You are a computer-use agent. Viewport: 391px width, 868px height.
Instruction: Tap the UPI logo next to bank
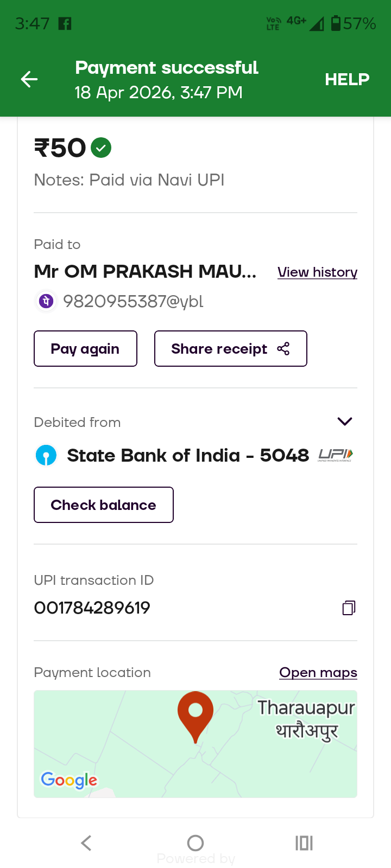coord(336,455)
